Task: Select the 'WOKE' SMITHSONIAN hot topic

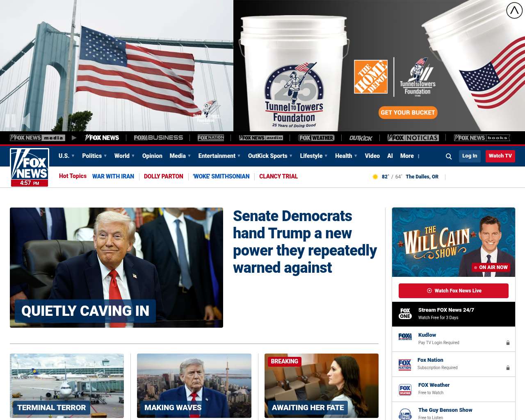Action: (221, 176)
